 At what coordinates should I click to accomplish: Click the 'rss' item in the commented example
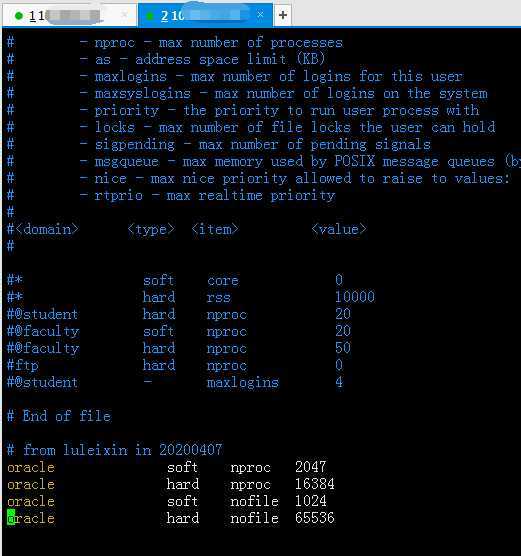218,298
